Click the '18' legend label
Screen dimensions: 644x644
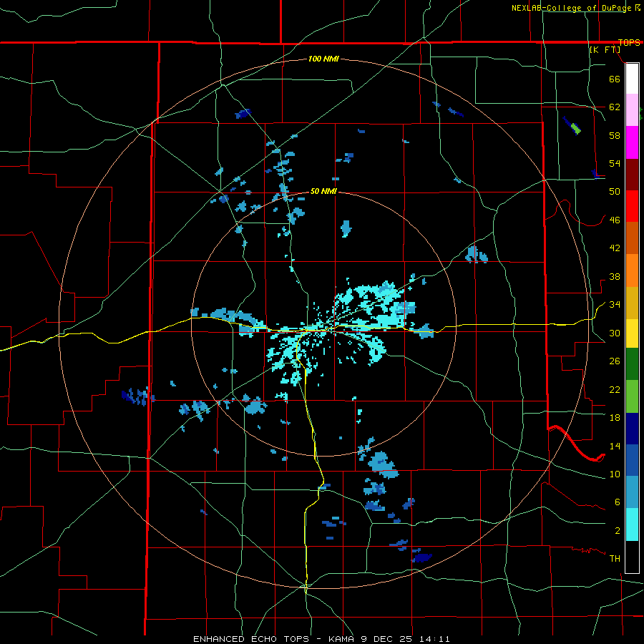coord(615,418)
